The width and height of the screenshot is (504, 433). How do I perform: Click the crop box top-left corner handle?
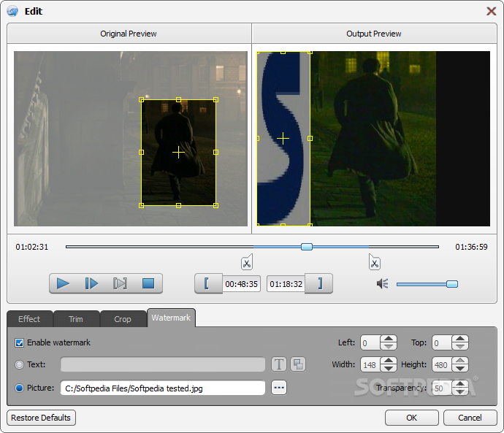coord(141,99)
